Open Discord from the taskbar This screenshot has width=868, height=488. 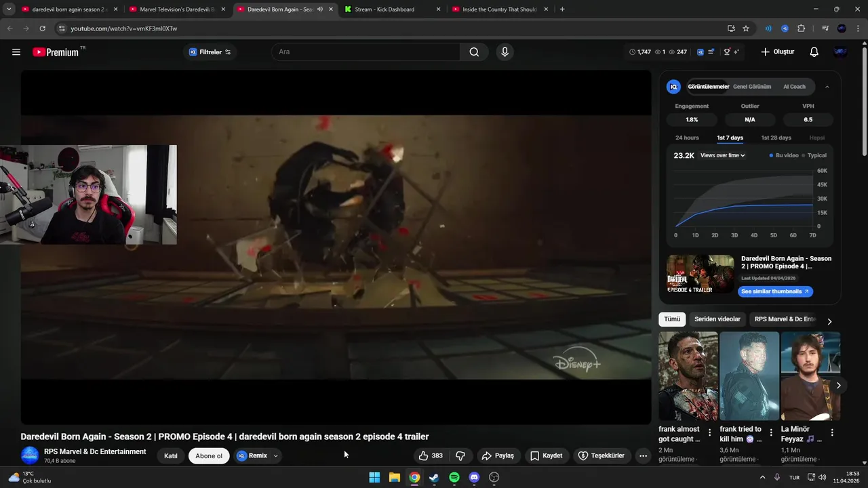474,477
